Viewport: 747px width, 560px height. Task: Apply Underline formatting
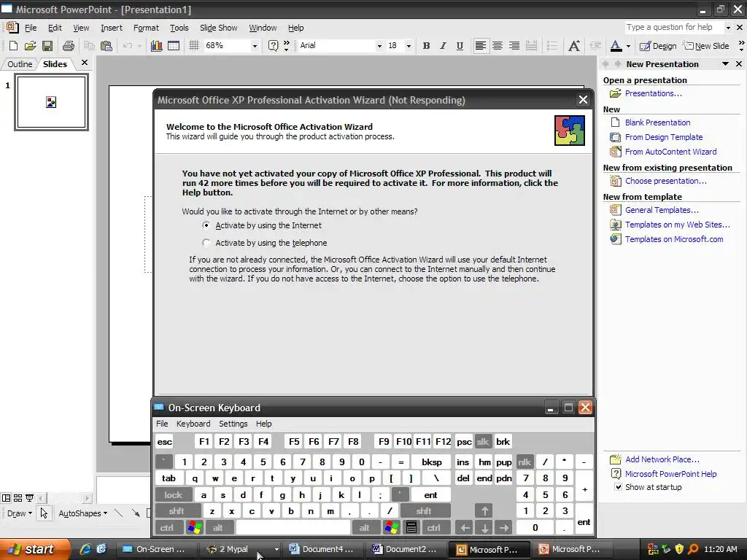tap(460, 46)
